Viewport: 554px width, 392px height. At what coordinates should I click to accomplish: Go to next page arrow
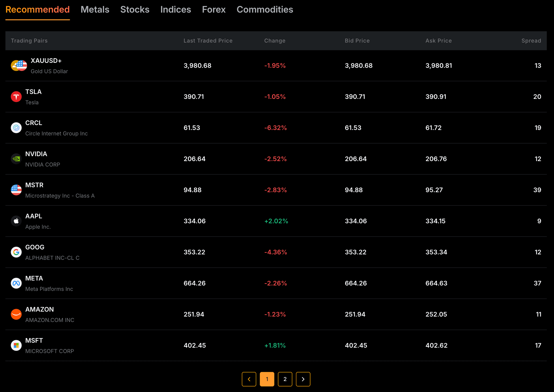tap(303, 379)
